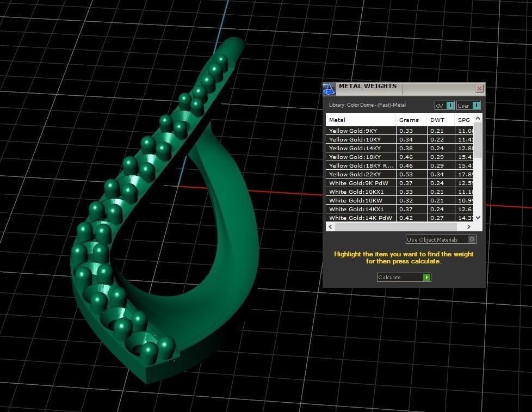Click grams value 0.32 for White Gold:10KW

(406, 201)
